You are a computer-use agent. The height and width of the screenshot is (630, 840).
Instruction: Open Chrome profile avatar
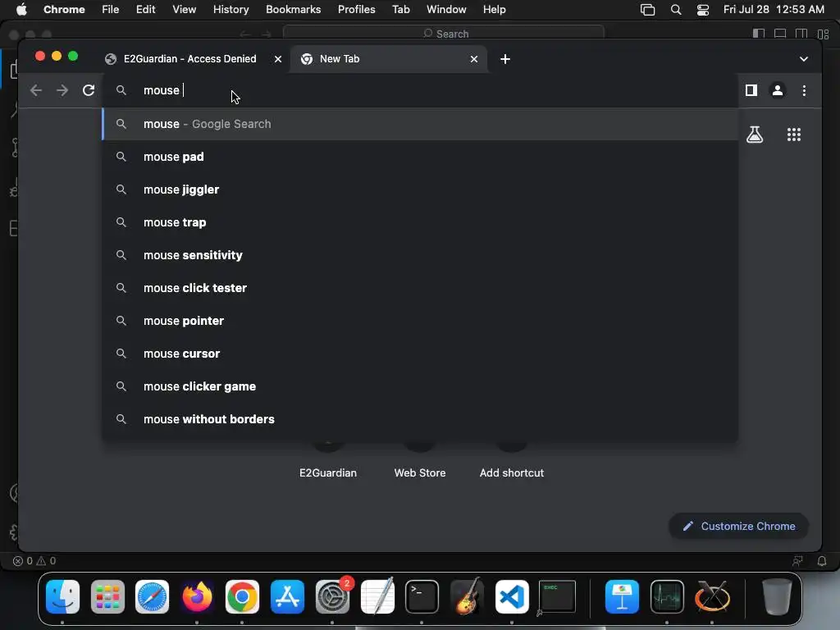[x=778, y=90]
